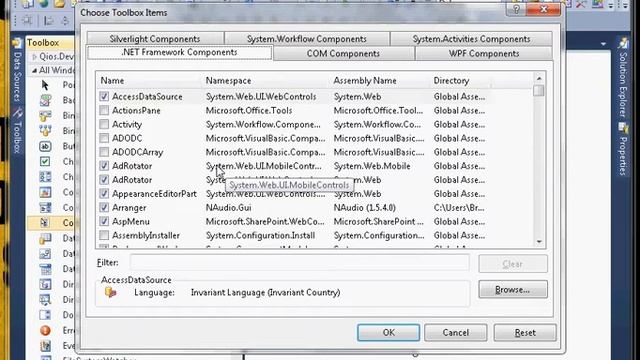Select the NAudio.Gui namespace cell

pyautogui.click(x=228, y=207)
